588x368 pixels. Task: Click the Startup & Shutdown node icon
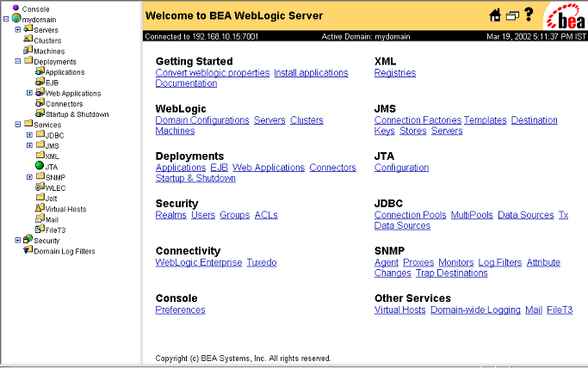point(40,113)
